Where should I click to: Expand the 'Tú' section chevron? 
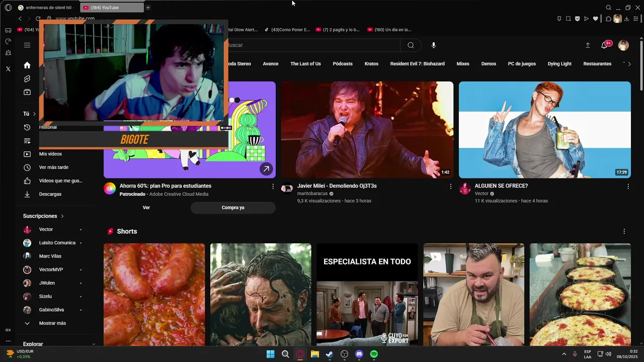pyautogui.click(x=34, y=114)
